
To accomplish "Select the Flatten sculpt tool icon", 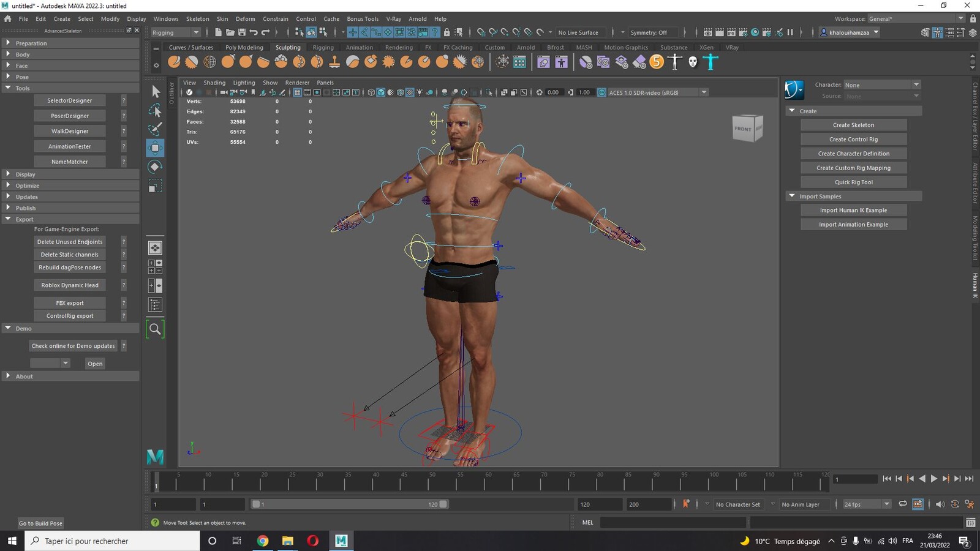I will (x=263, y=62).
